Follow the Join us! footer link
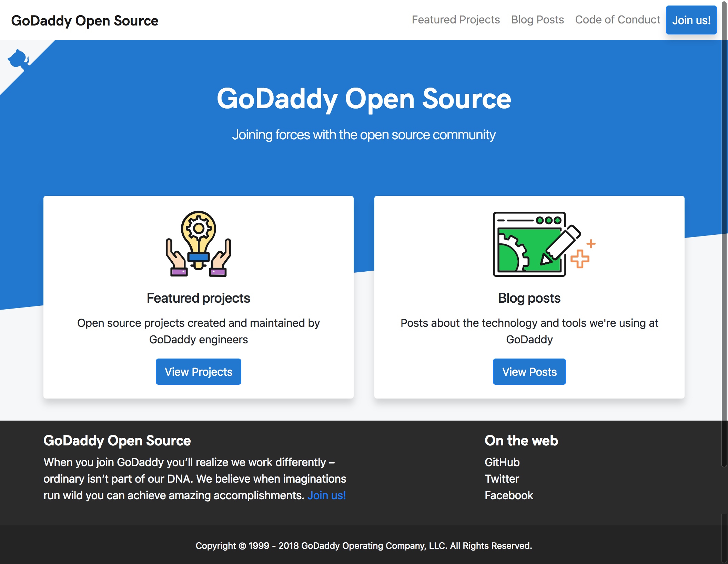 [x=326, y=495]
